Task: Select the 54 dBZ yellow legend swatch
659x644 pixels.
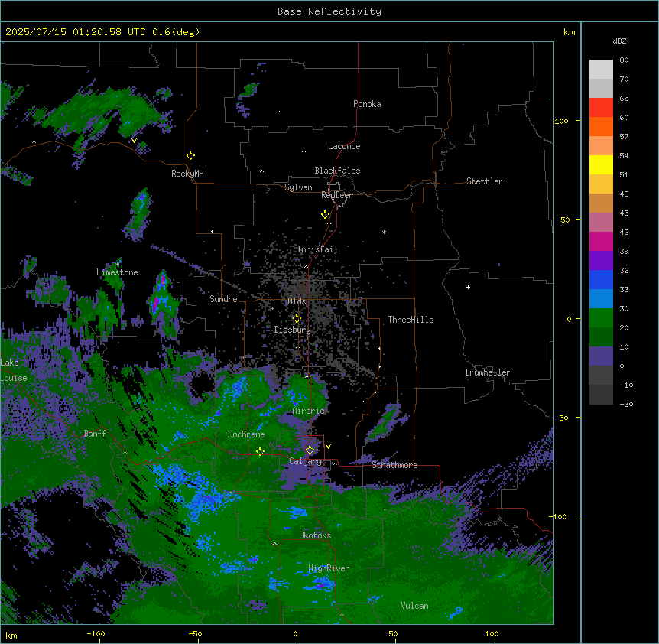Action: coord(601,164)
